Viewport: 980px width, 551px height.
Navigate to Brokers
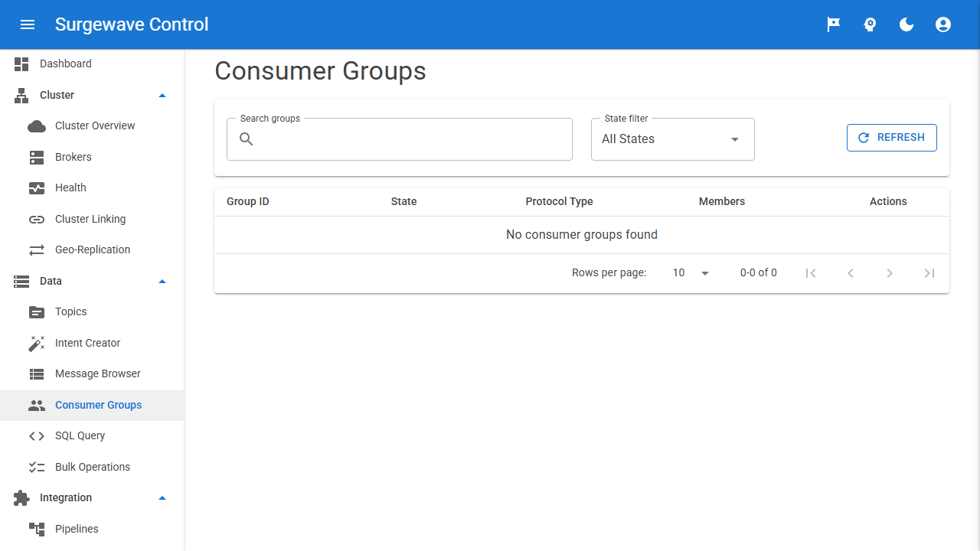click(92, 158)
